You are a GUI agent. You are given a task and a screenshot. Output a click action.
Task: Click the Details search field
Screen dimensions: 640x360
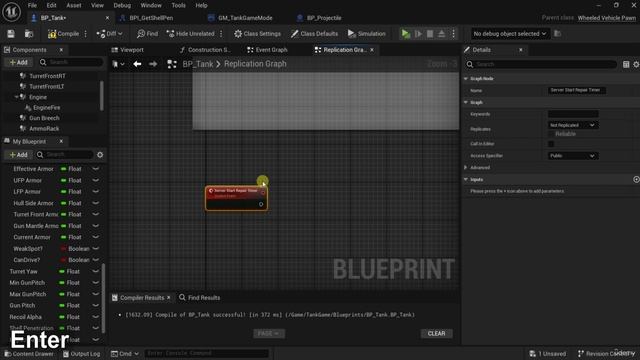point(541,64)
